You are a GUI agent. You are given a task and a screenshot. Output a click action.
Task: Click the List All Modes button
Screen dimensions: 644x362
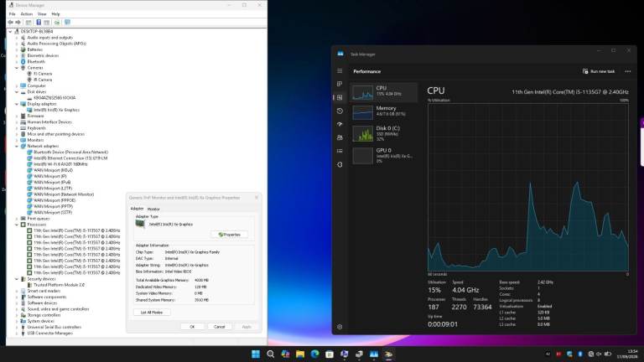click(152, 313)
